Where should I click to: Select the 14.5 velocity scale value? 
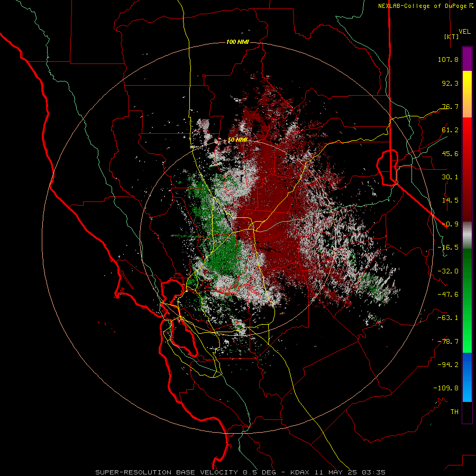450,200
